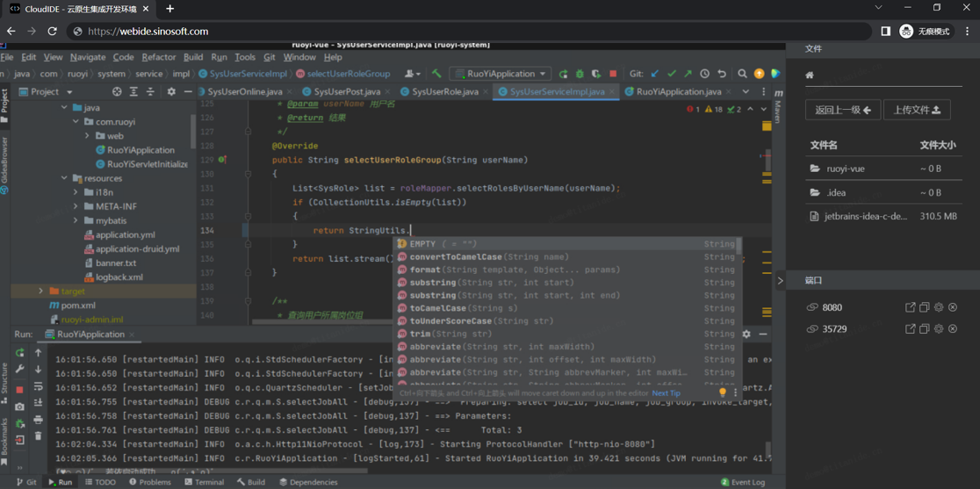Expand the target folder in project tree
Screen dimensions: 980x489
click(x=40, y=291)
